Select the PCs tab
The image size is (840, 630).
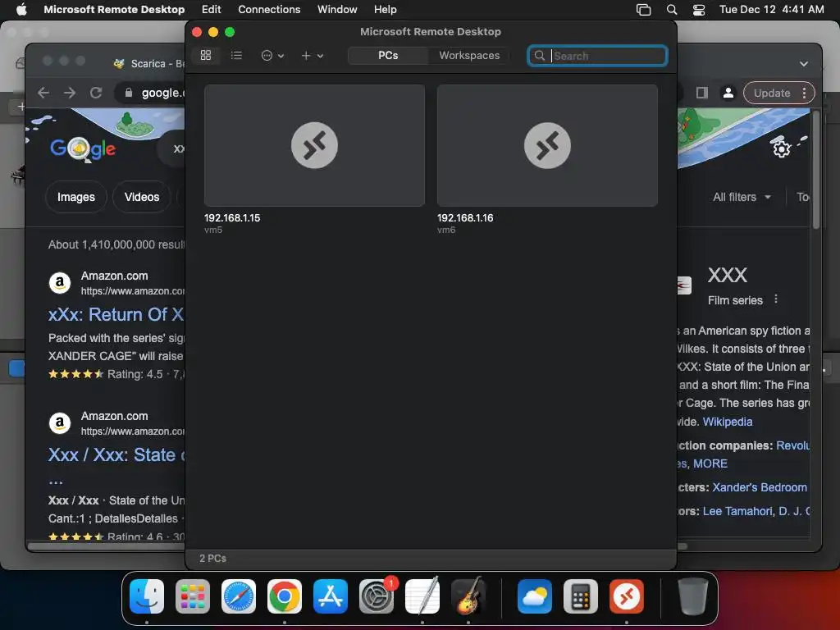[x=388, y=55]
